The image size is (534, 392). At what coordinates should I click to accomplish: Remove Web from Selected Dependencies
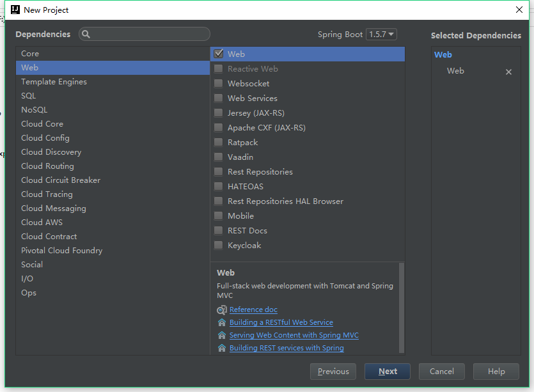[x=508, y=72]
